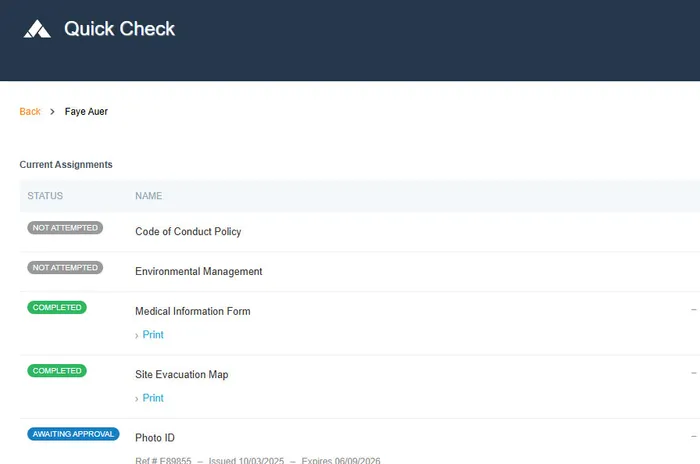Select Faye Auer in the breadcrumb
700x464 pixels.
pyautogui.click(x=86, y=111)
